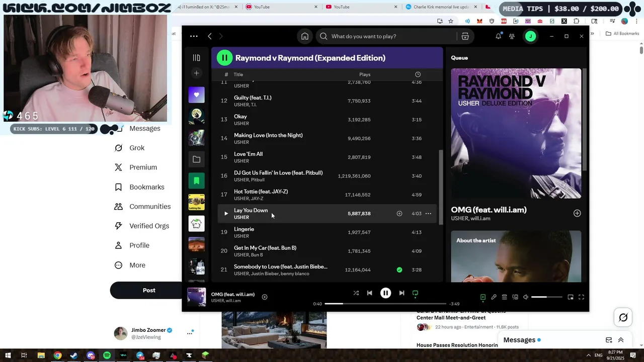The width and height of the screenshot is (644, 362).
Task: Open Spotify notifications bell
Action: tap(498, 36)
